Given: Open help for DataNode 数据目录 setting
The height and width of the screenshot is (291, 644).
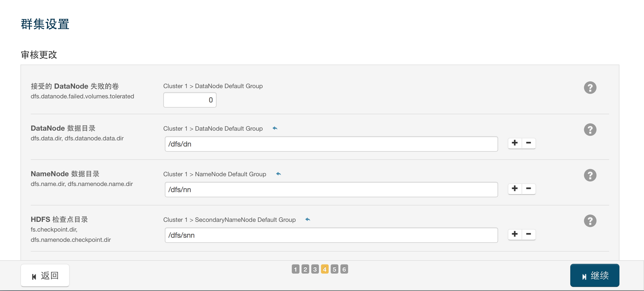Looking at the screenshot, I should 590,130.
